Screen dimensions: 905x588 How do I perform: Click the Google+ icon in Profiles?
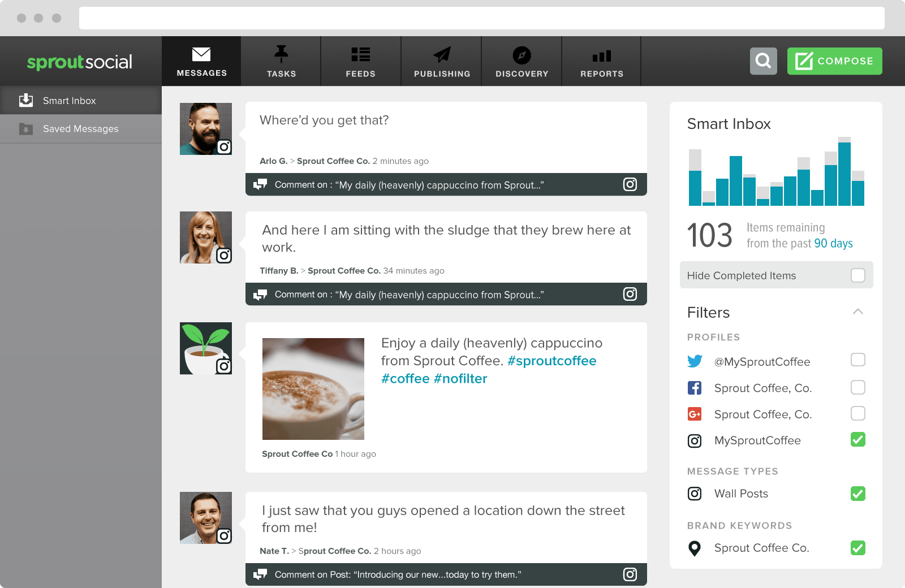point(695,414)
